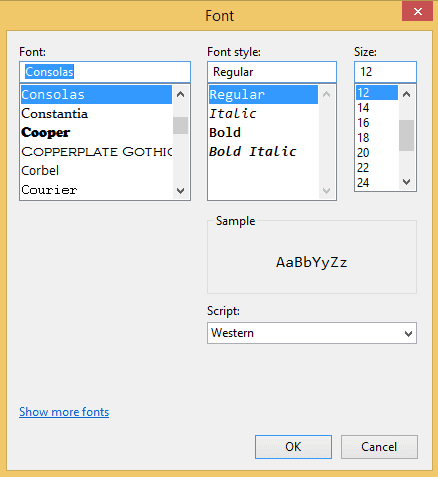The width and height of the screenshot is (438, 477).
Task: Click the Cancel button
Action: pos(379,447)
